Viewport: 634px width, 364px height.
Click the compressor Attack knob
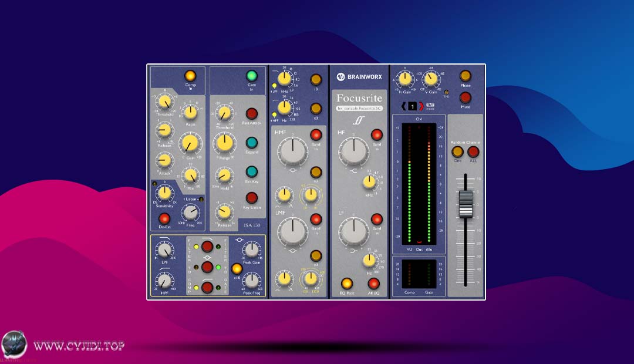click(x=164, y=160)
